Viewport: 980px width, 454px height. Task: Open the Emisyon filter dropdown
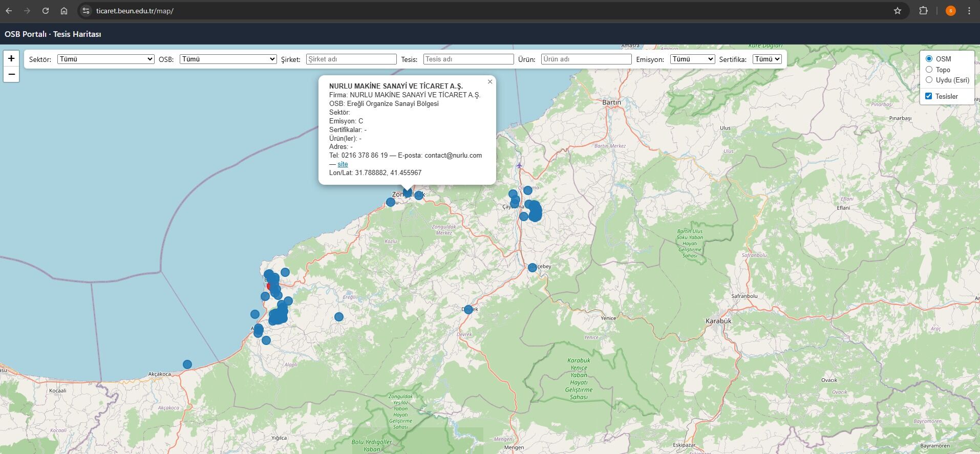(x=692, y=59)
